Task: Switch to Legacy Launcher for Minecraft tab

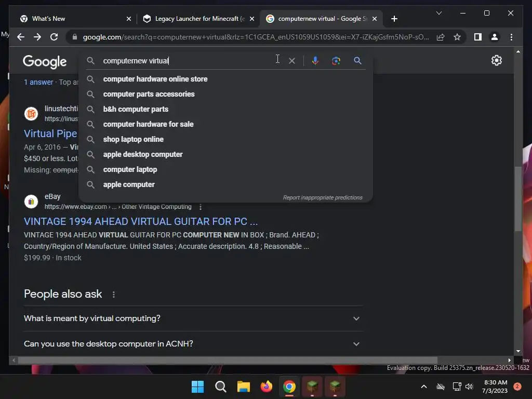Action: (198, 19)
